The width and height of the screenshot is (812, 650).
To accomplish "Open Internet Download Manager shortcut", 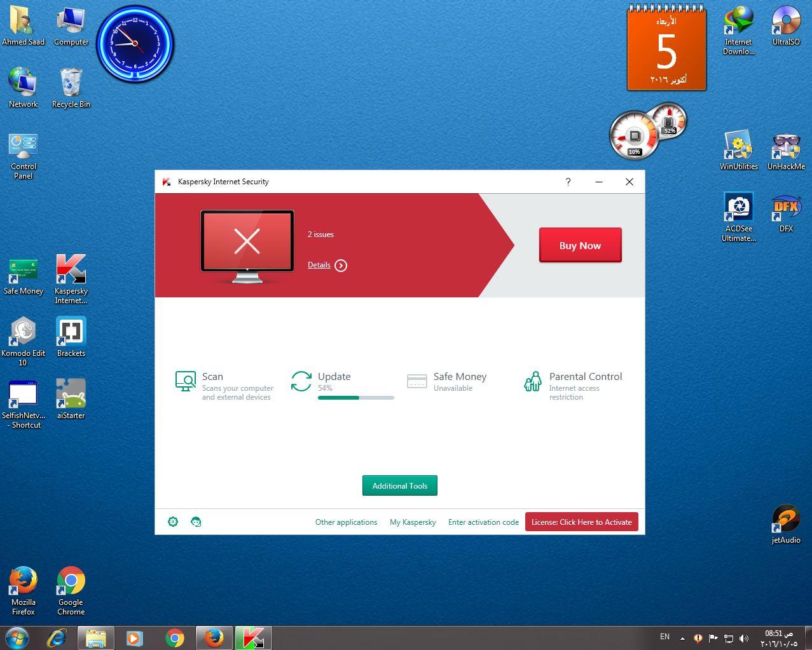I will point(738,30).
